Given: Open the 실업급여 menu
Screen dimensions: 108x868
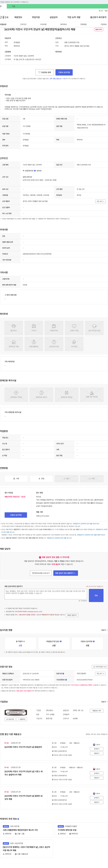Looking at the screenshot, I should coord(54,17).
